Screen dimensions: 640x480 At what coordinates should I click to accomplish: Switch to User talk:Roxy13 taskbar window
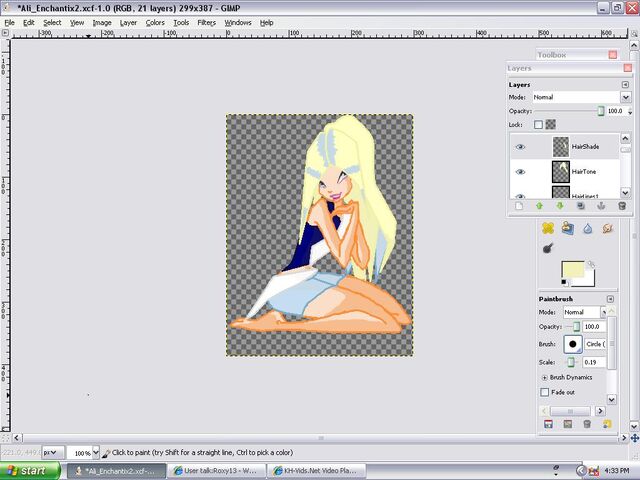pyautogui.click(x=216, y=471)
